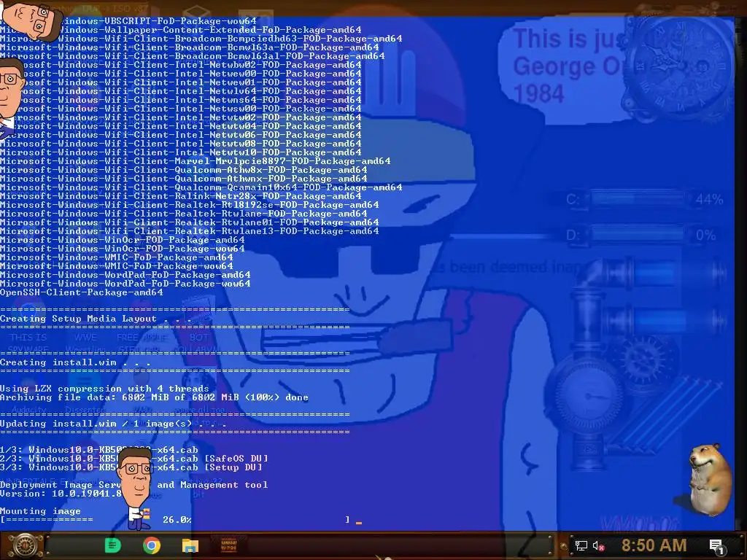Image resolution: width=747 pixels, height=560 pixels.
Task: Click the 'Updating install.wim / 1 image(s)' line
Action: click(x=113, y=424)
